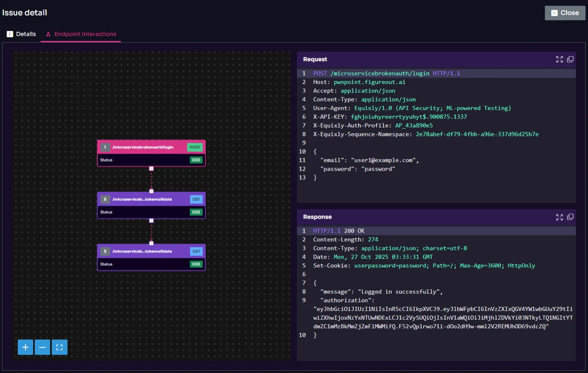The height and width of the screenshot is (373, 588).
Task: Select the 200 status pill on node 1
Action: click(x=196, y=160)
